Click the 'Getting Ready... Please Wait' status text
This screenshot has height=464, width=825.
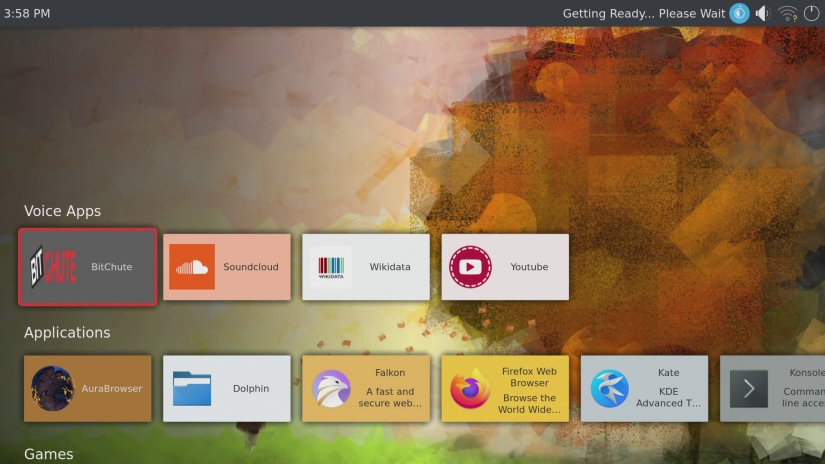644,14
